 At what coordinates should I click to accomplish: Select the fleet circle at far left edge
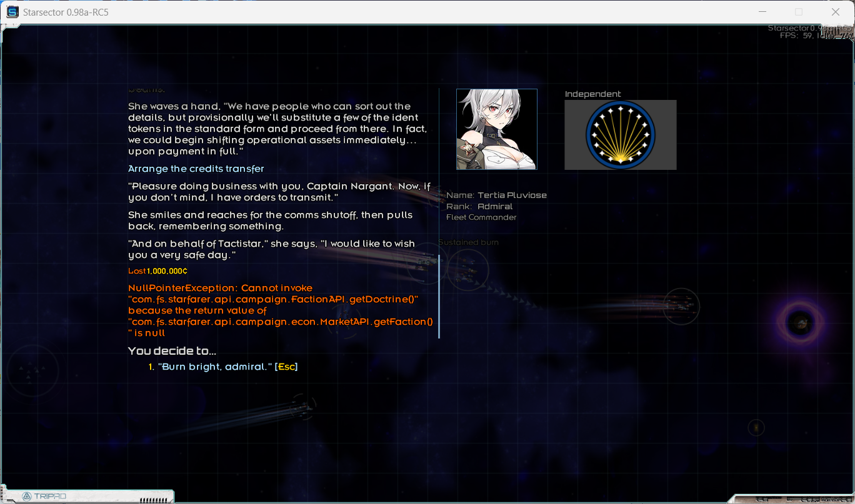[31, 370]
